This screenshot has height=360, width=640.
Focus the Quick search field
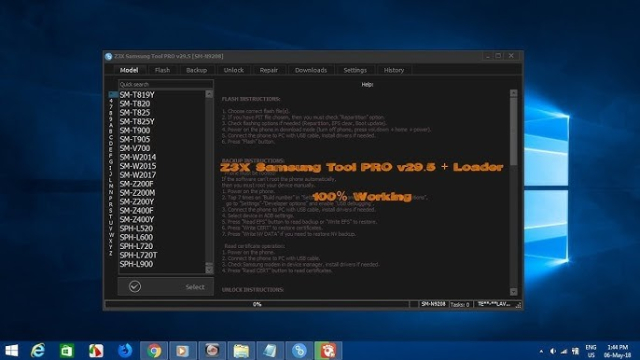166,84
